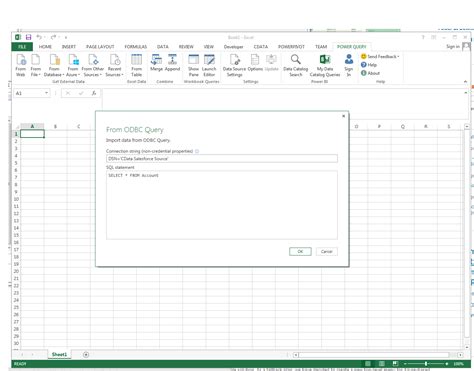
Task: Click the Update icon
Action: pos(271,63)
